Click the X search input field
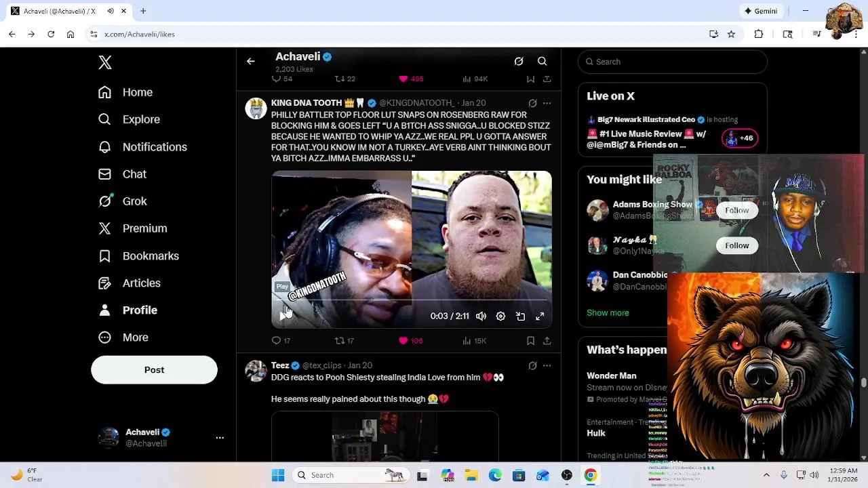 pos(673,62)
